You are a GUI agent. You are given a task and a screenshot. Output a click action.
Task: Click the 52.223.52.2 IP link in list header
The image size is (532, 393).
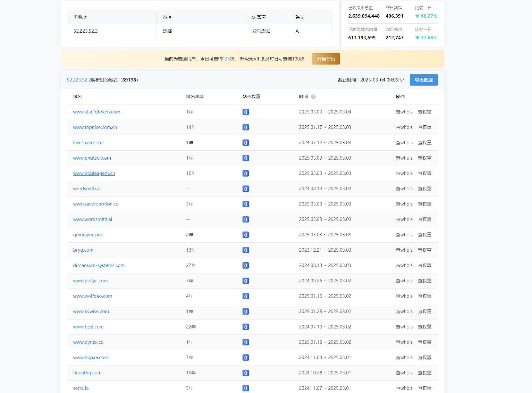tap(78, 80)
